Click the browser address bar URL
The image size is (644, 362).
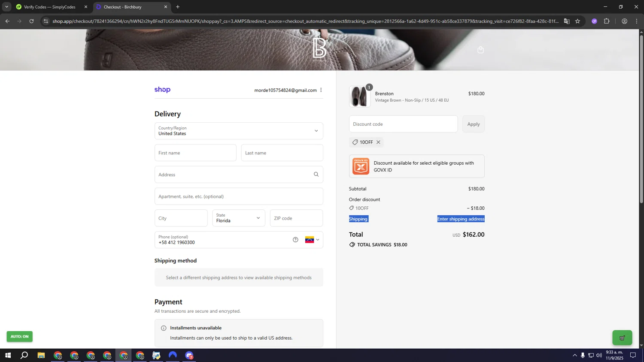click(x=305, y=21)
